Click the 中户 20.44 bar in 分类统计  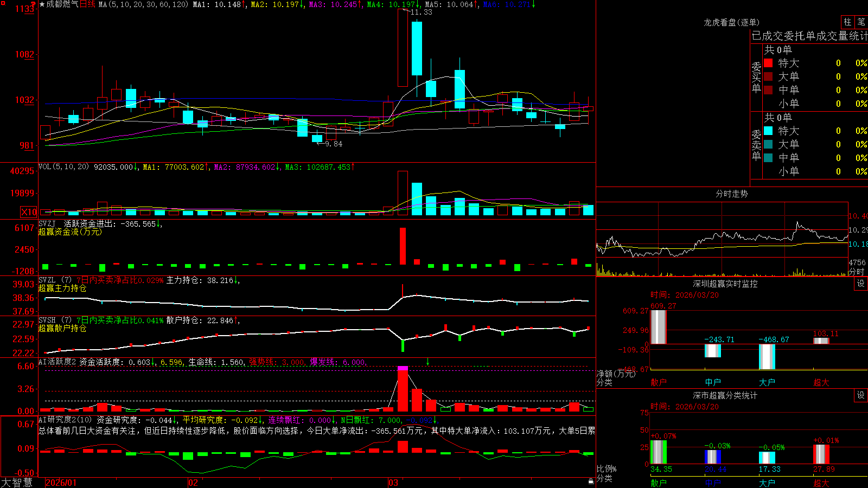(x=712, y=457)
